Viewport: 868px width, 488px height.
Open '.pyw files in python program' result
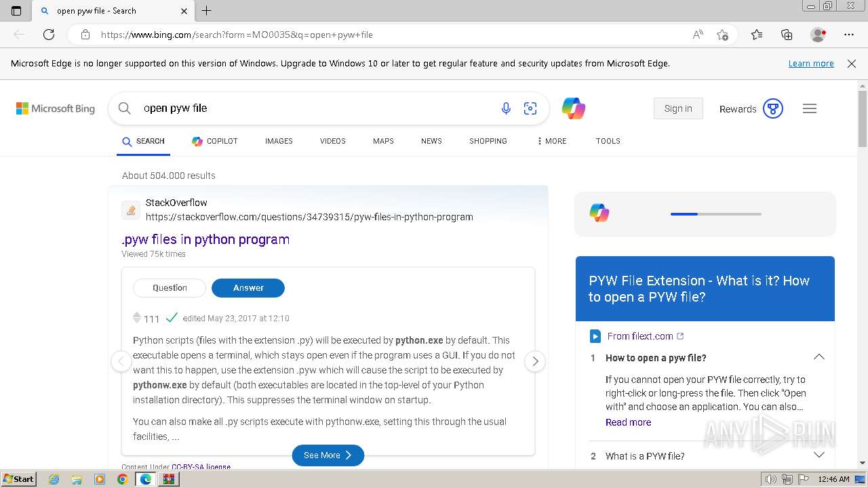tap(205, 239)
